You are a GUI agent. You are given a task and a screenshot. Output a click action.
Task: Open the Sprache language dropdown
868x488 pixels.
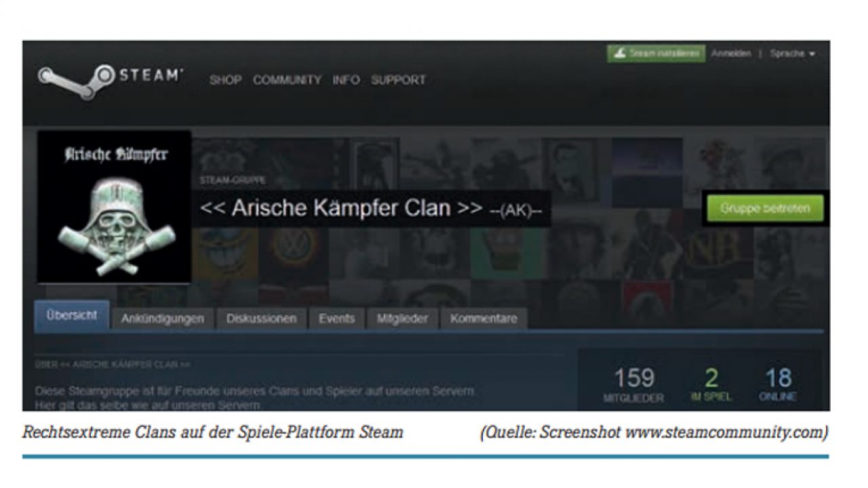click(x=791, y=54)
